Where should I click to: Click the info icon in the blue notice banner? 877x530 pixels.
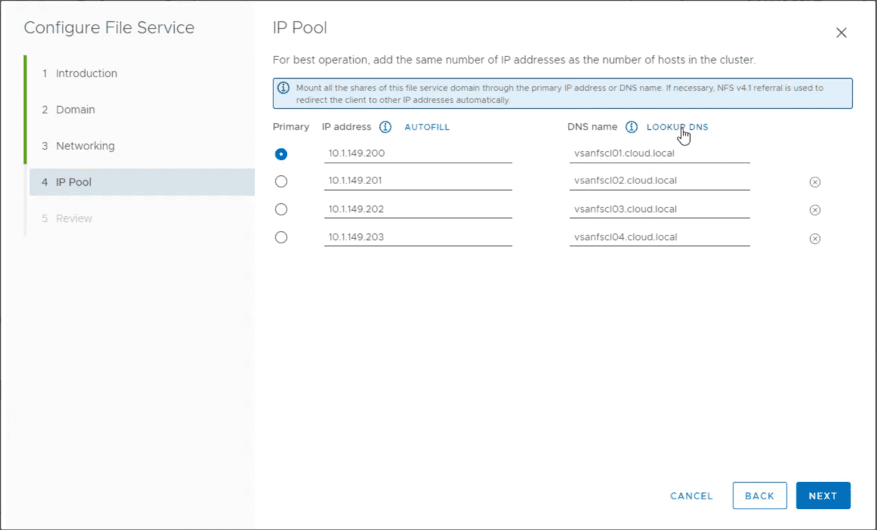[x=284, y=88]
